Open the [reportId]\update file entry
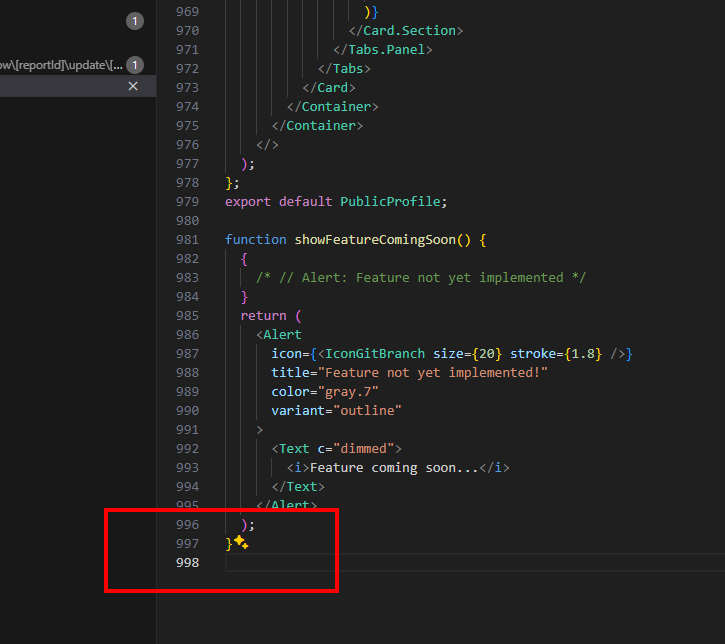The height and width of the screenshot is (644, 725). click(61, 65)
